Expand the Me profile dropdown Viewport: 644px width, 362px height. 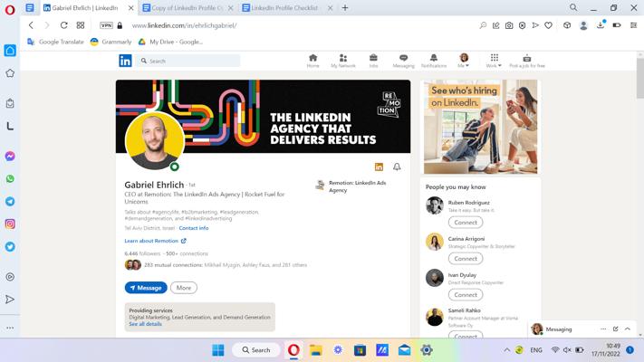464,61
